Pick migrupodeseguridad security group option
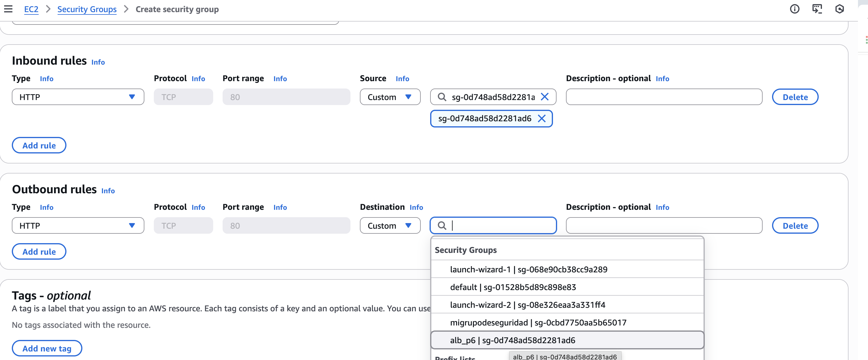 pyautogui.click(x=538, y=323)
